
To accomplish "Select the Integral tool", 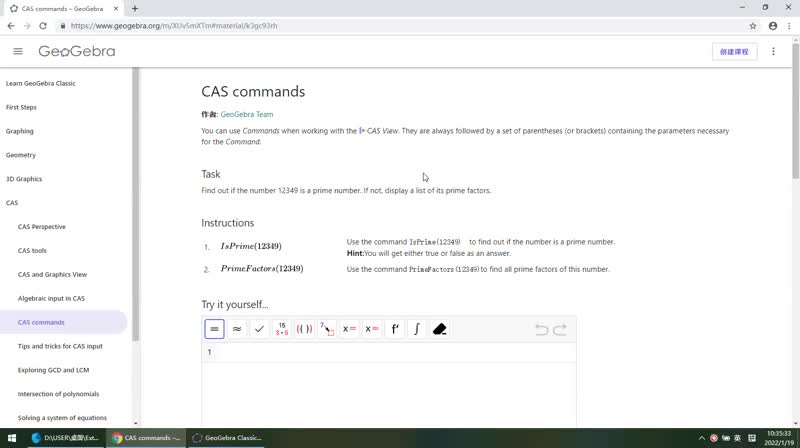I will coord(417,329).
